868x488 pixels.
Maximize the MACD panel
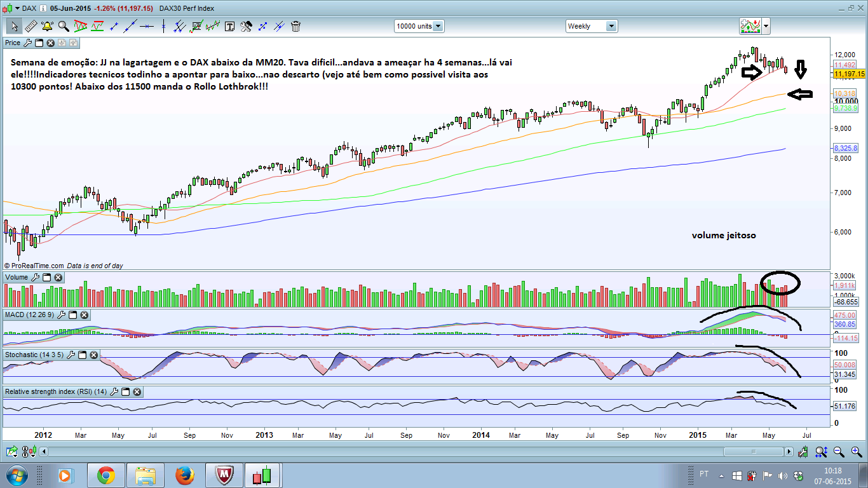click(72, 315)
